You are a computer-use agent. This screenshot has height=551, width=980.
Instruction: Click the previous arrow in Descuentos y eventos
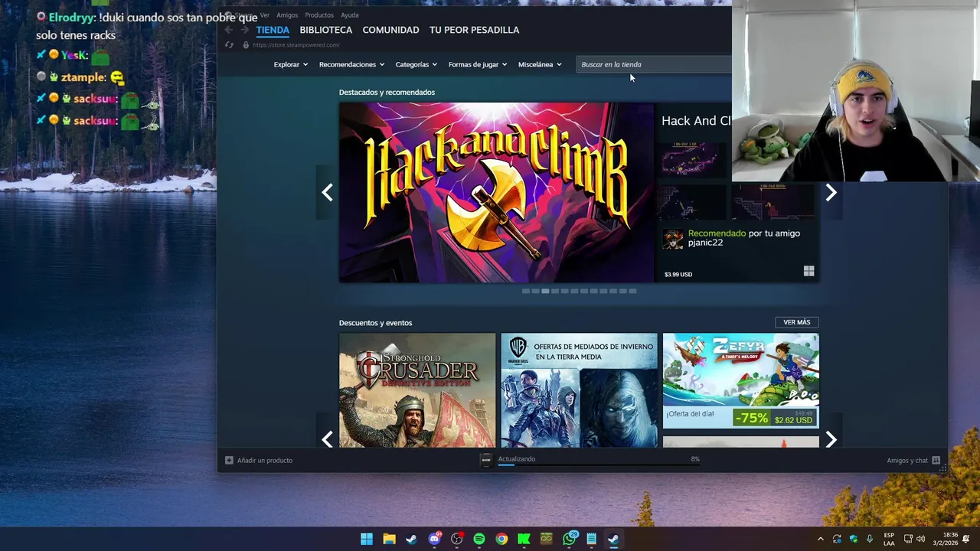pos(327,439)
